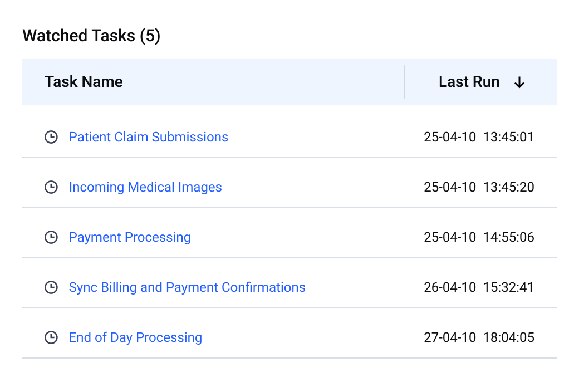
Task: Select the 25-04-10 13:45:01 timestamp cell
Action: pyautogui.click(x=479, y=137)
